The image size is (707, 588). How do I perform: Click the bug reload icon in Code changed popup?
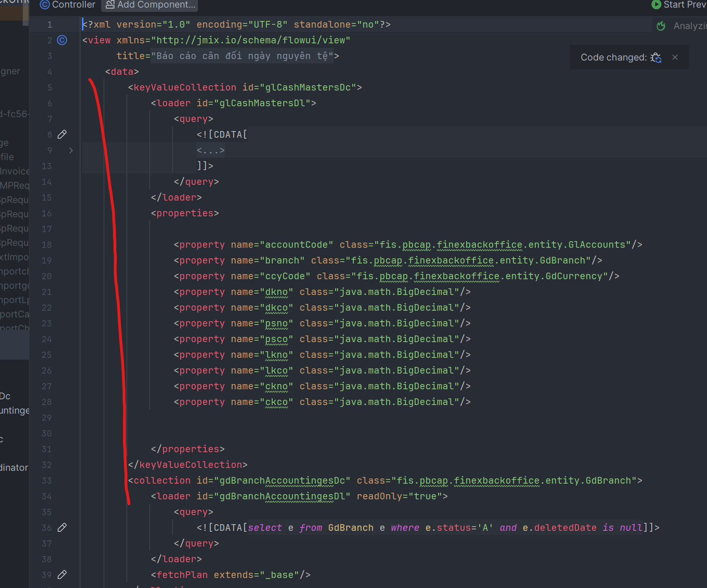pos(656,57)
